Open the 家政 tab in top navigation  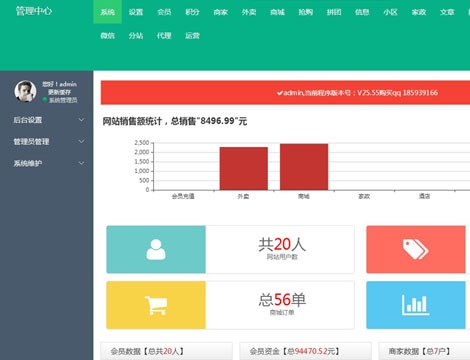tap(419, 12)
